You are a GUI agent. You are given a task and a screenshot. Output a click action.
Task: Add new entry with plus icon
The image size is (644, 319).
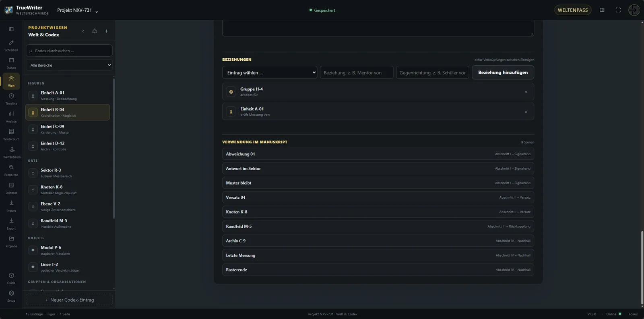[106, 31]
